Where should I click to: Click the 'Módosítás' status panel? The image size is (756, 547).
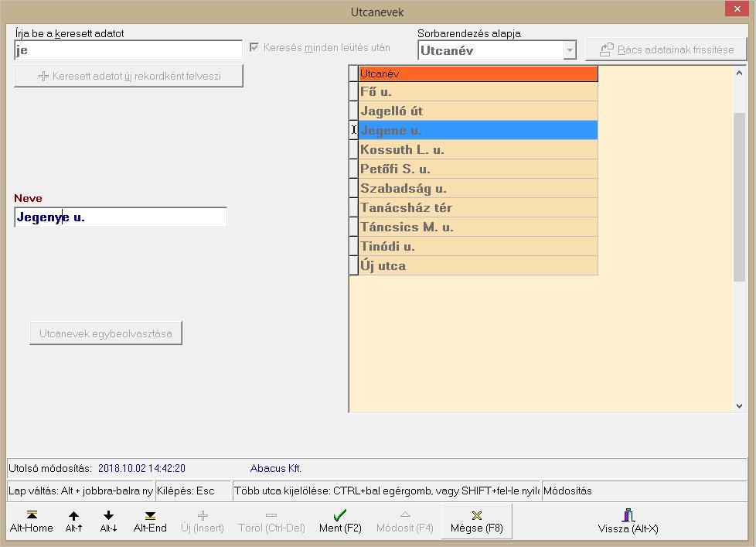coord(644,491)
